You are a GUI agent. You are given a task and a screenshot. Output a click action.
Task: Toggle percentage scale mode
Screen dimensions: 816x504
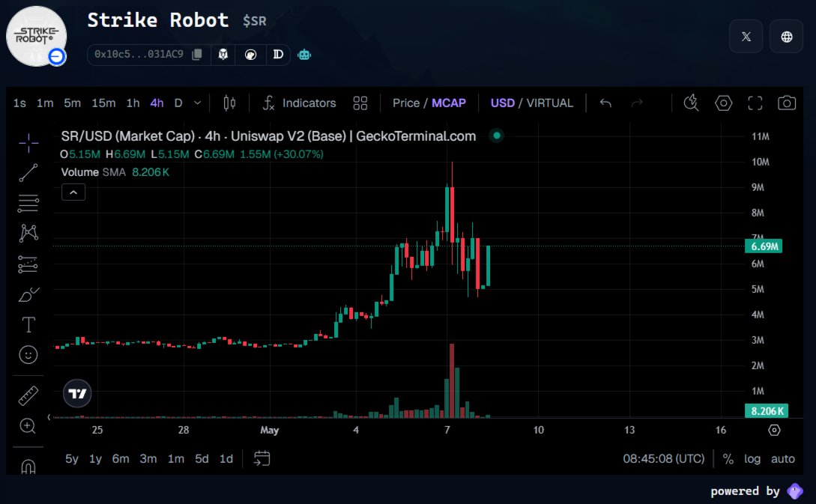[728, 459]
